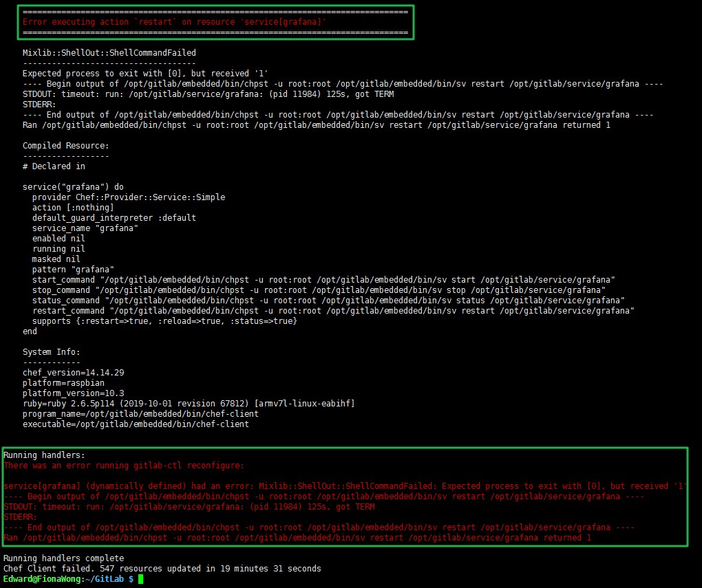Image resolution: width=702 pixels, height=588 pixels.
Task: Click the "Running handlers:" line
Action: click(44, 455)
